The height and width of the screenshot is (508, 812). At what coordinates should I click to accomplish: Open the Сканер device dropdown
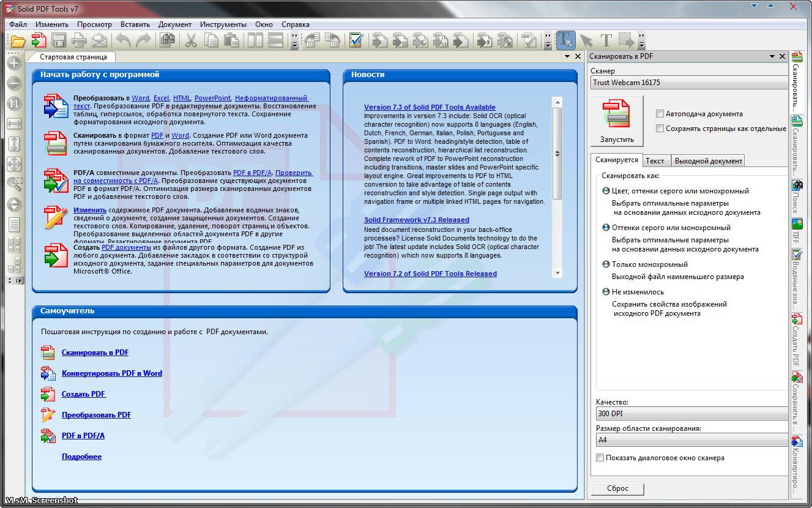(x=690, y=83)
